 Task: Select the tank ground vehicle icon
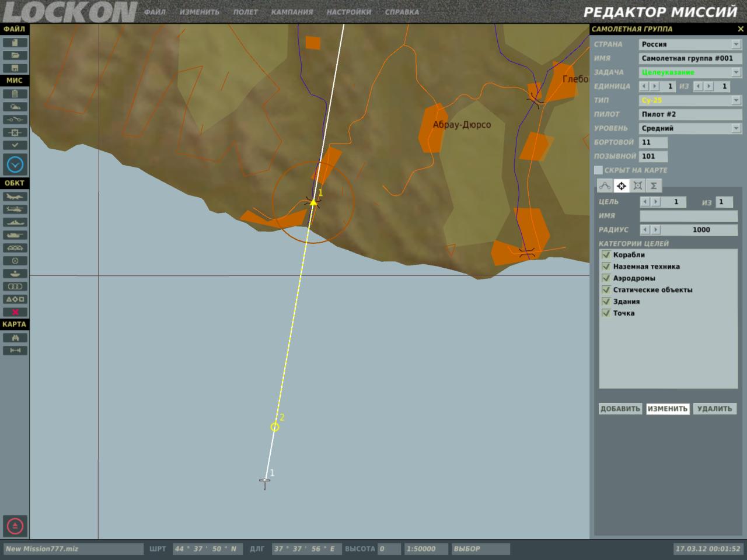coord(15,235)
